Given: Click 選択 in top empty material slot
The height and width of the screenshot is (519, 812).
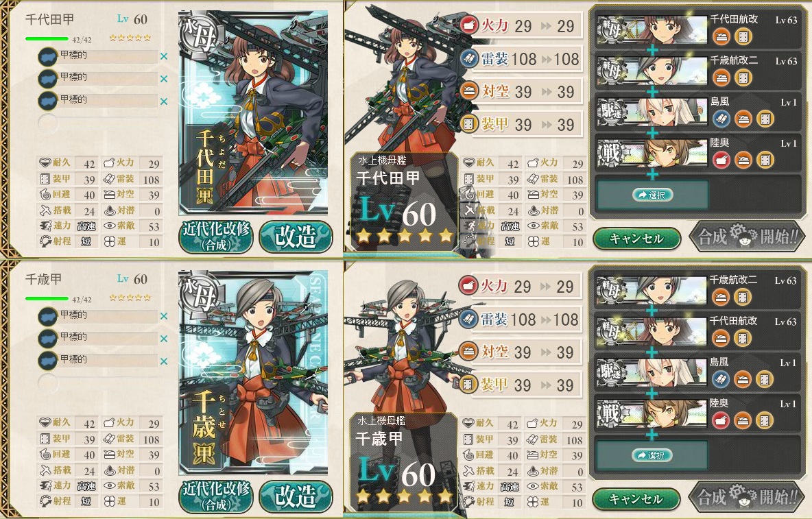Looking at the screenshot, I should point(652,195).
